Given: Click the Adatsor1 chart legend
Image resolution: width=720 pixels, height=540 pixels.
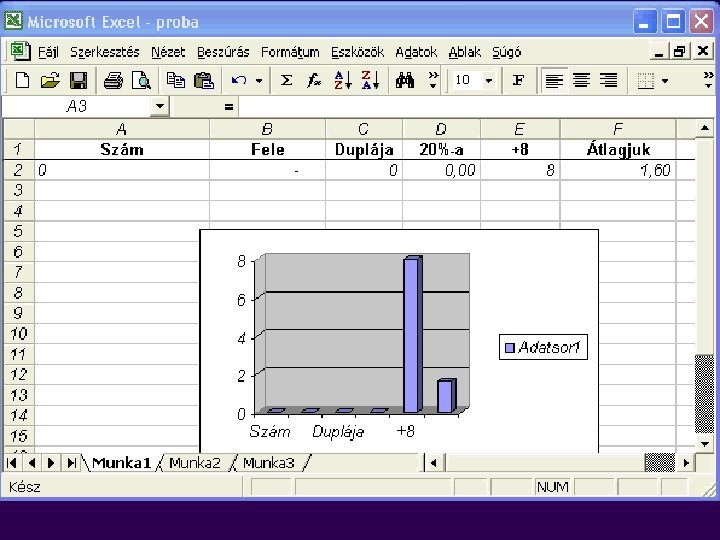Looking at the screenshot, I should pos(543,347).
